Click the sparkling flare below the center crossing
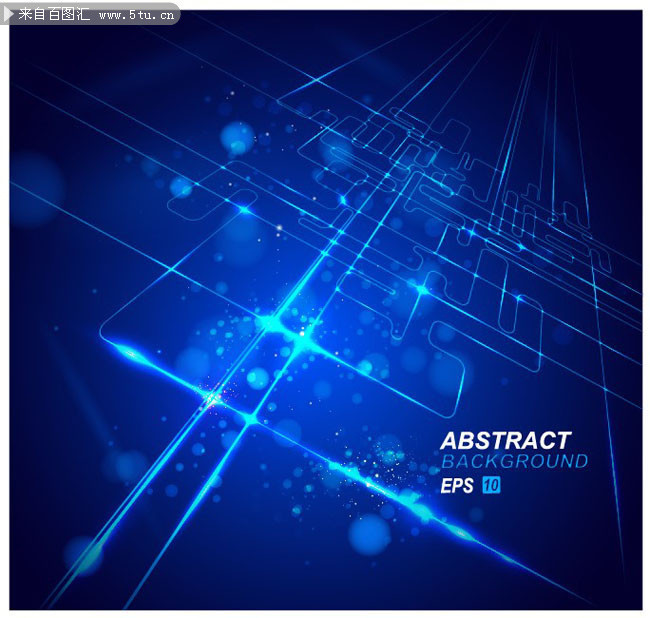The image size is (650, 618). (213, 400)
